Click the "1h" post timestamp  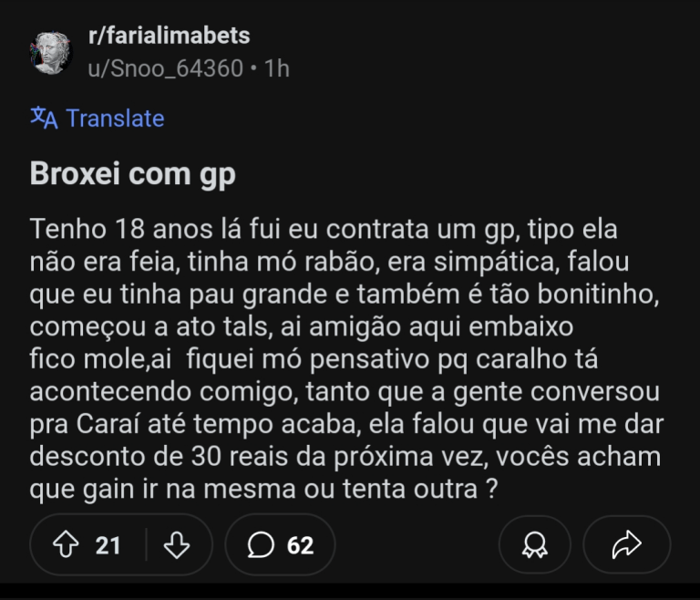[276, 67]
